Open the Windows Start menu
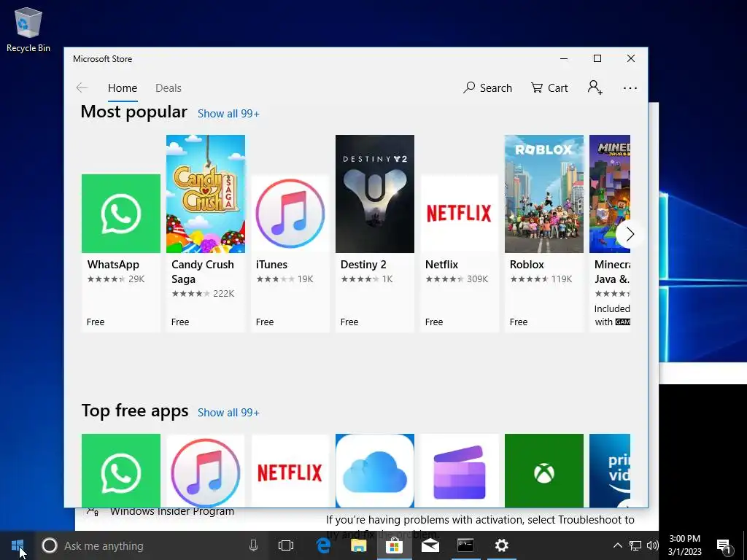This screenshot has height=560, width=747. [x=18, y=545]
